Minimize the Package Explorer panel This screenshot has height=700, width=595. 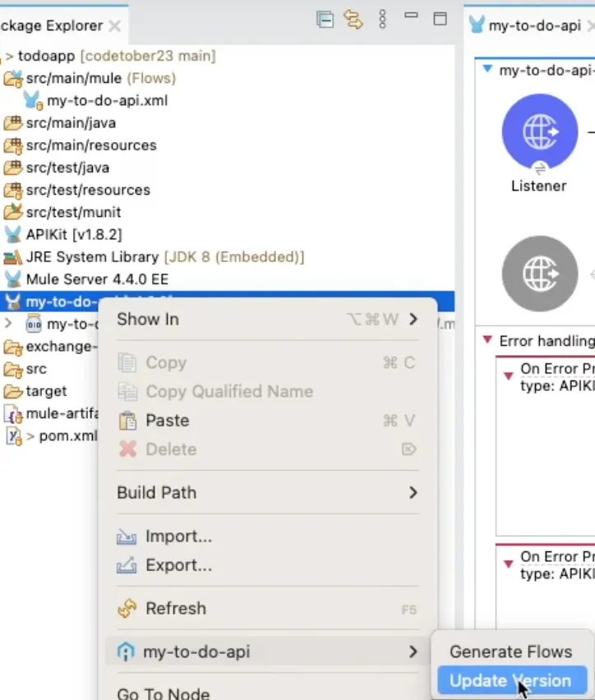pyautogui.click(x=411, y=15)
